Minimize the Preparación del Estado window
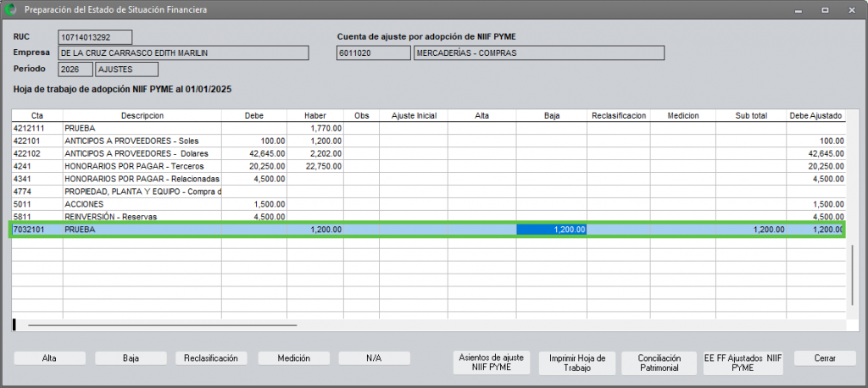868x388 pixels. click(x=799, y=10)
